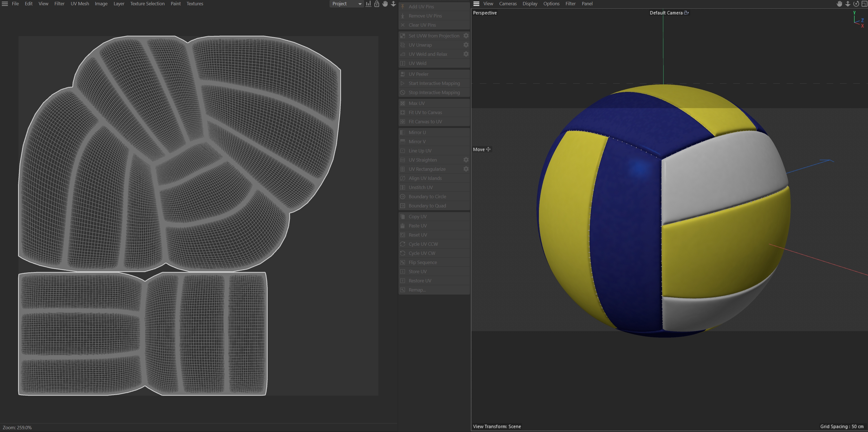Open the Project dropdown
The height and width of the screenshot is (432, 868).
[346, 4]
